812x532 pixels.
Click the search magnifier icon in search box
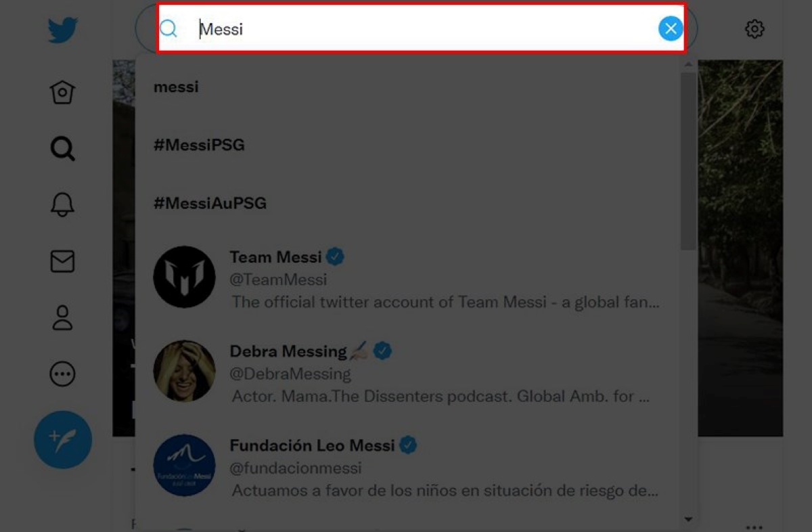click(168, 28)
